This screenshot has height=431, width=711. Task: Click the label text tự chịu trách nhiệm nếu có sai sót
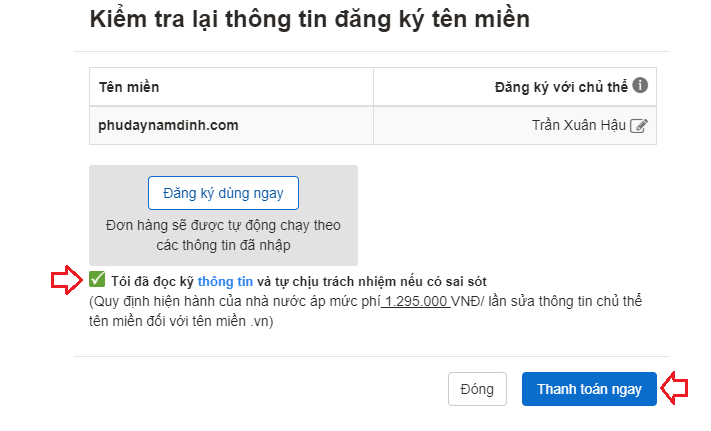[x=381, y=281]
